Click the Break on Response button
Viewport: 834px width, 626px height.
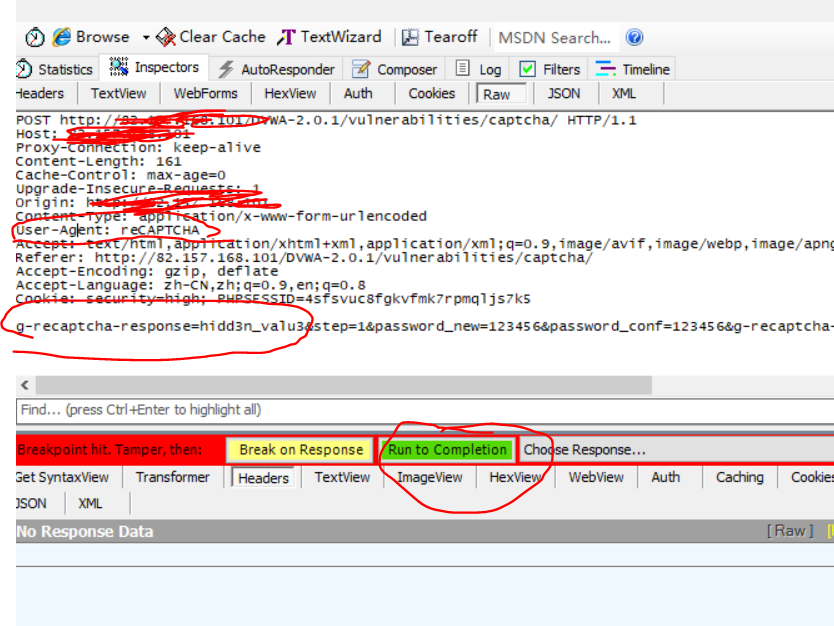click(x=301, y=450)
